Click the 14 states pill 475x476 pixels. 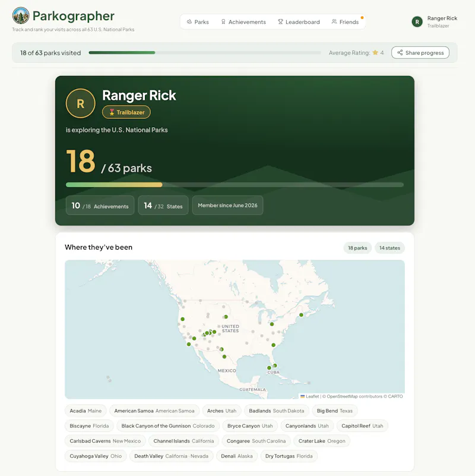point(389,248)
